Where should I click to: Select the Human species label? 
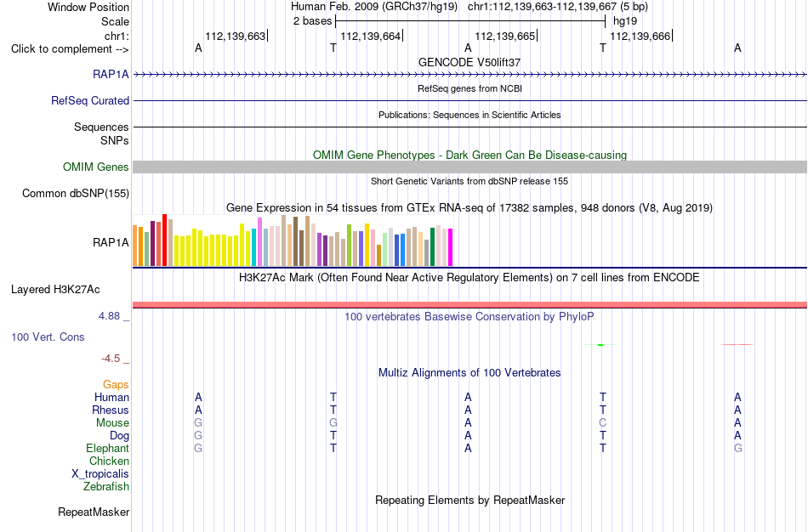pos(111,397)
